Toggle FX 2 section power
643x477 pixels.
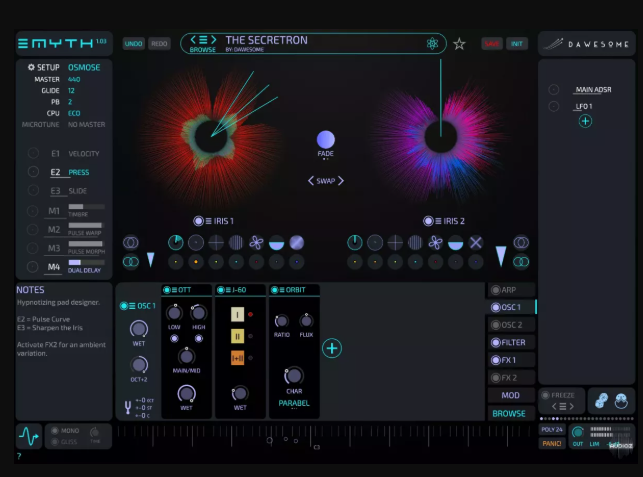tap(496, 378)
